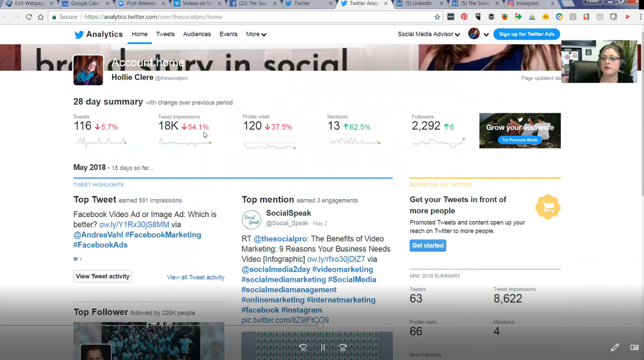The height and width of the screenshot is (360, 644).
Task: Switch to Videos on Vimeo browser tab
Action: [197, 4]
